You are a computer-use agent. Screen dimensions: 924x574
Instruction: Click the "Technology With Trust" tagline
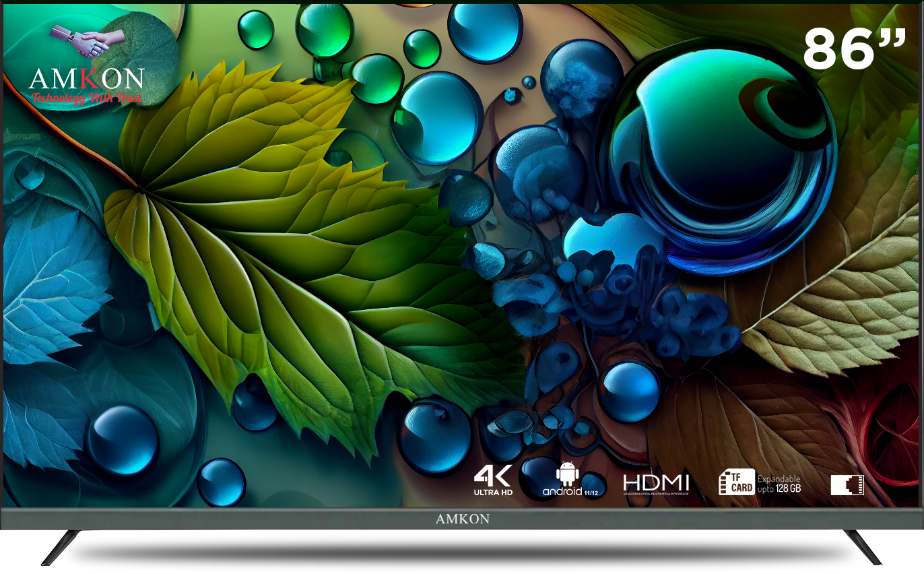click(86, 98)
